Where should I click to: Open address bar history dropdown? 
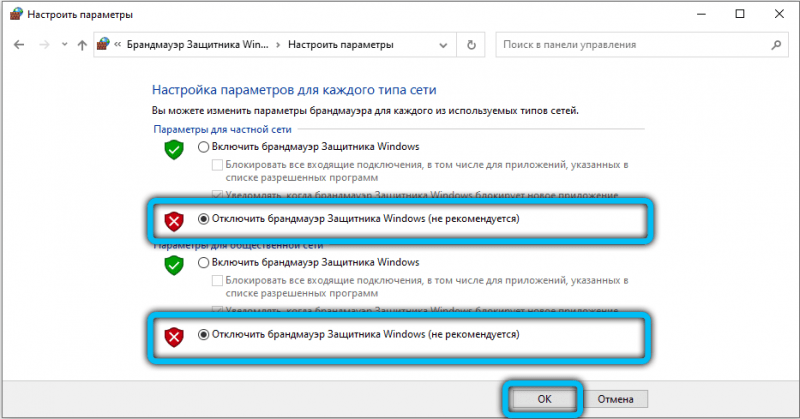click(x=443, y=45)
